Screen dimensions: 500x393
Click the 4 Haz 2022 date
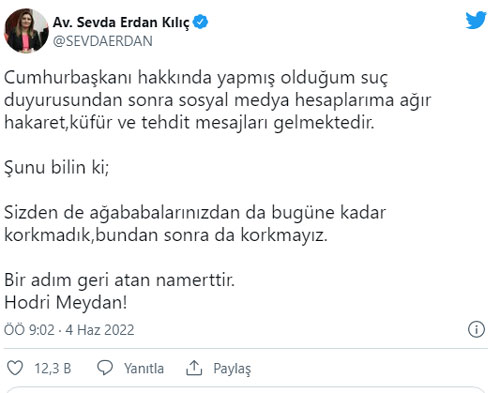click(x=100, y=330)
